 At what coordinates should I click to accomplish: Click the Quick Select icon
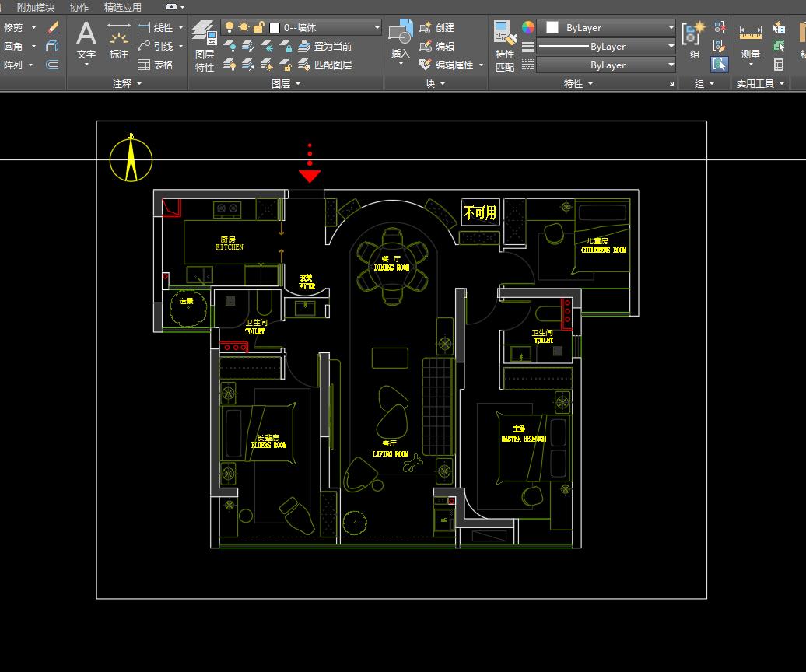tap(779, 28)
